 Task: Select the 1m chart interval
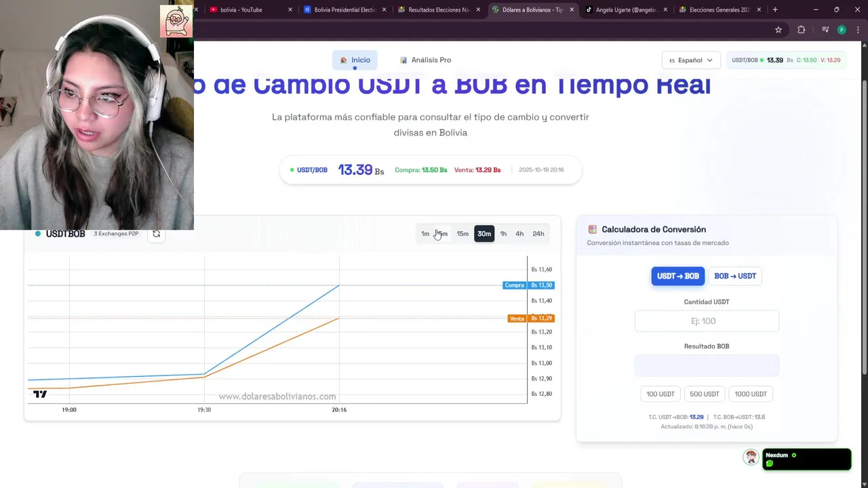[x=425, y=234]
